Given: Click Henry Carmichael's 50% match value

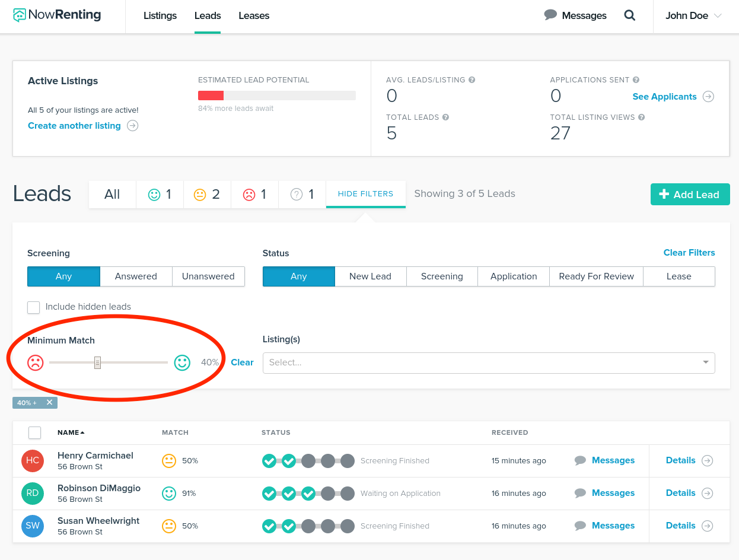Looking at the screenshot, I should 190,461.
